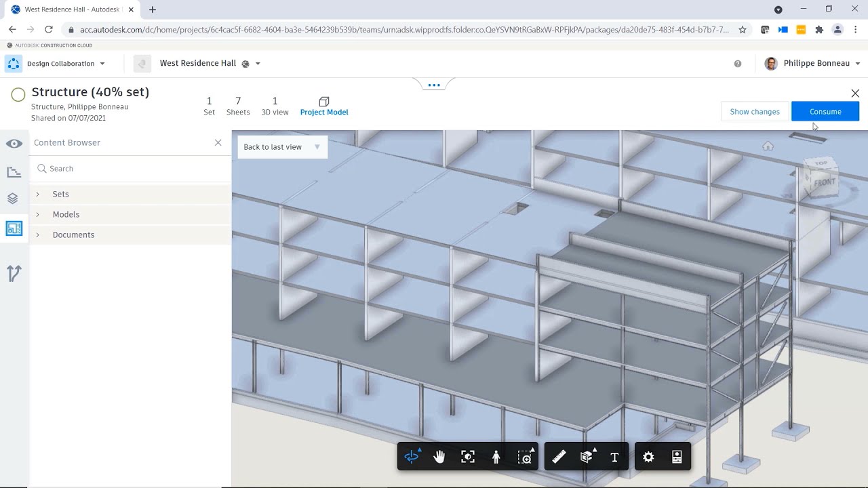868x488 pixels.
Task: Open the Levels panel in left sidebar
Action: tap(14, 172)
